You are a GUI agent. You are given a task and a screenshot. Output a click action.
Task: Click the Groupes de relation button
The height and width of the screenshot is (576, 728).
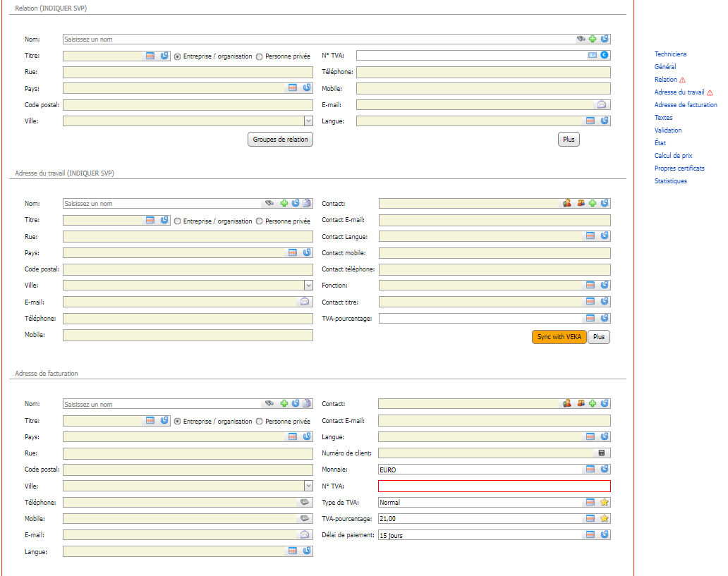coord(281,140)
